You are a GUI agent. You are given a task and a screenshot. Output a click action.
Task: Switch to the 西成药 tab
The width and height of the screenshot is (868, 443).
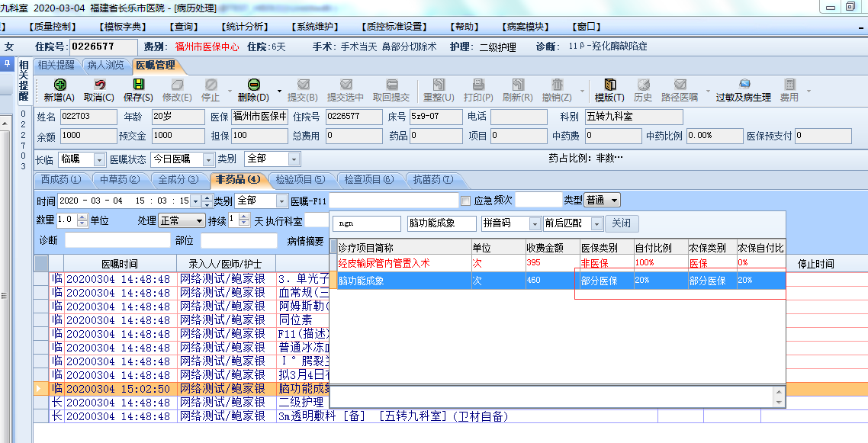pyautogui.click(x=61, y=179)
